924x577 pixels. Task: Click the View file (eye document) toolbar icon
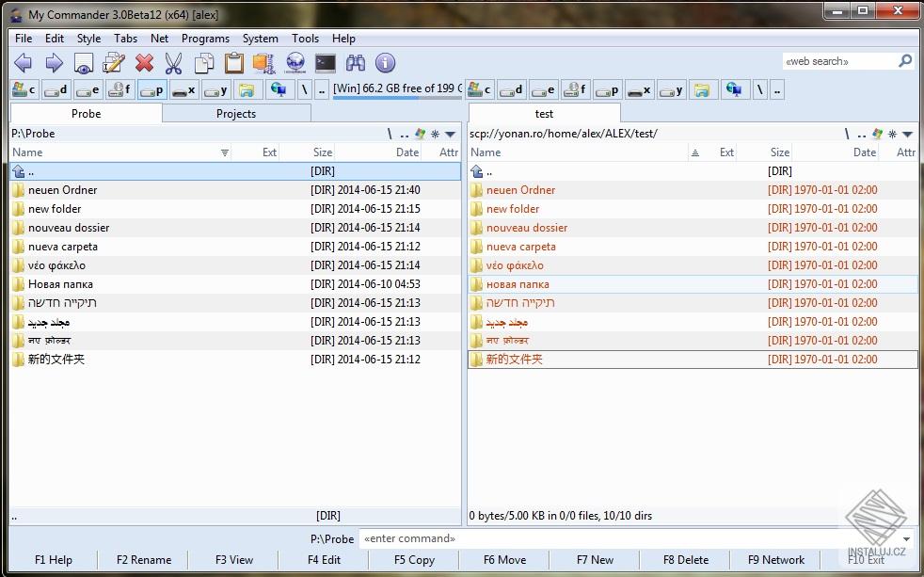(84, 62)
